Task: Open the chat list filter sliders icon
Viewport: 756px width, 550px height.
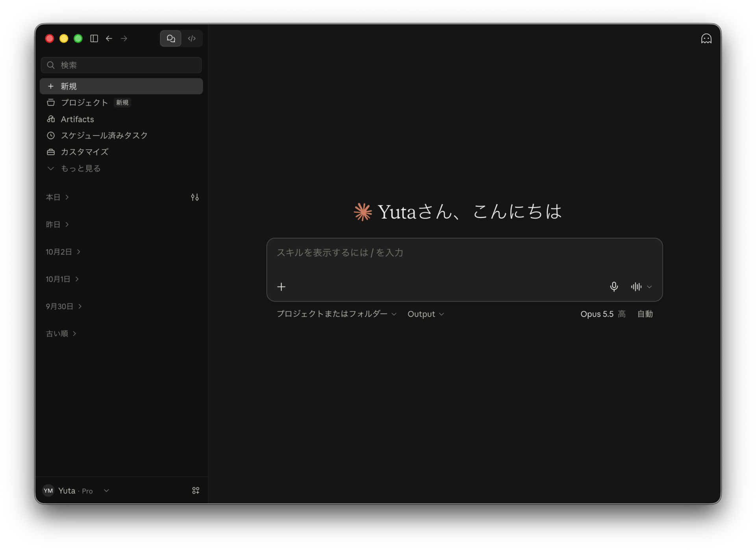Action: 195,197
